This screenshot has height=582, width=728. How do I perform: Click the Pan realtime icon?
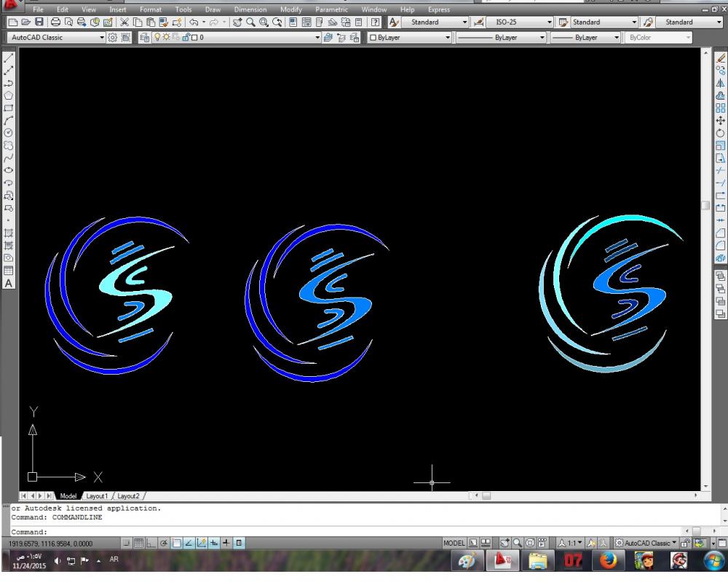237,22
